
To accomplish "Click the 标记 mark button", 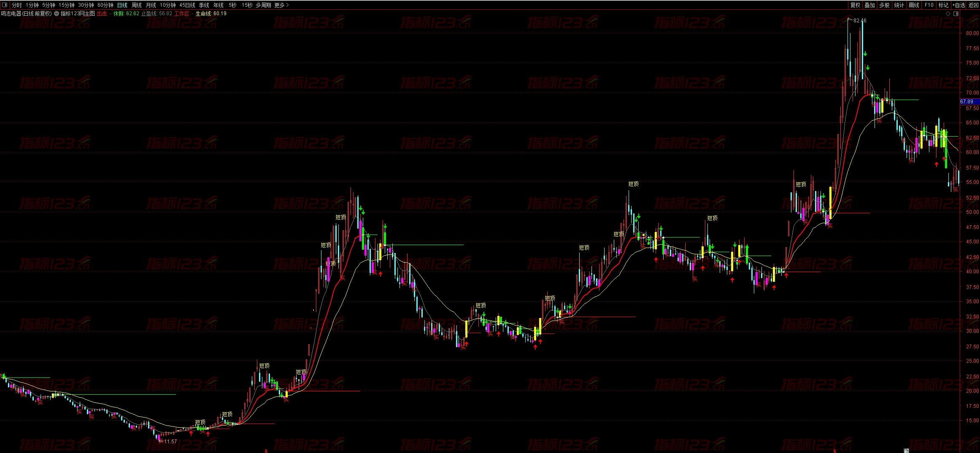I will coord(943,5).
